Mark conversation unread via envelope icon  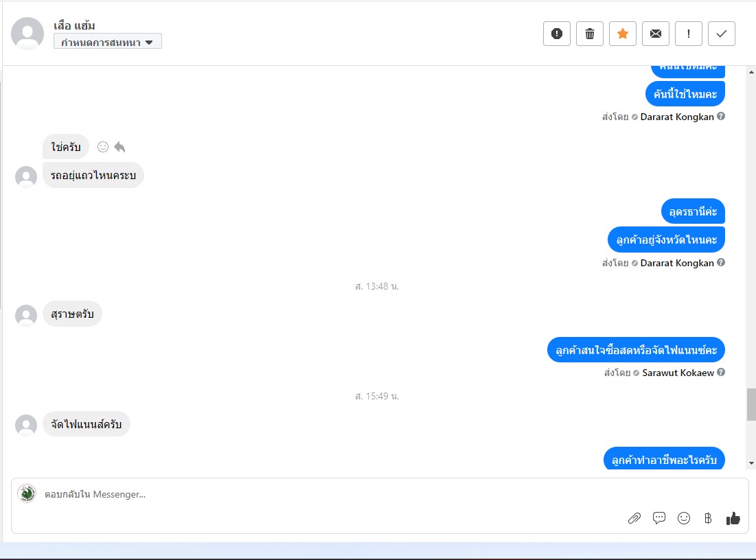[x=656, y=34]
